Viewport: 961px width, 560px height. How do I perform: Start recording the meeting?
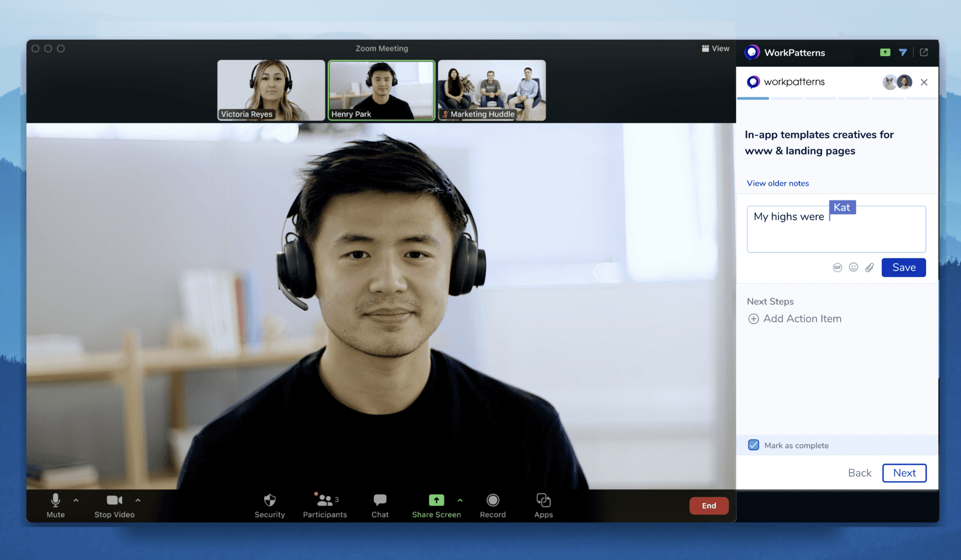point(493,505)
